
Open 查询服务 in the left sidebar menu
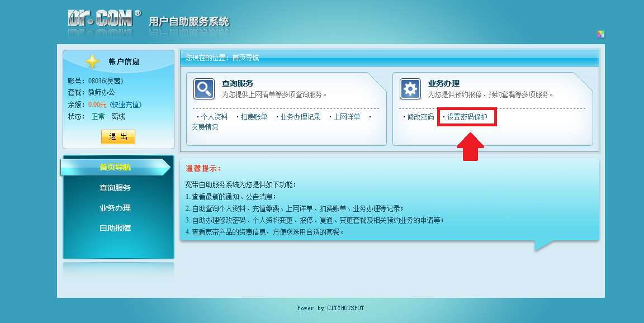[x=115, y=188]
